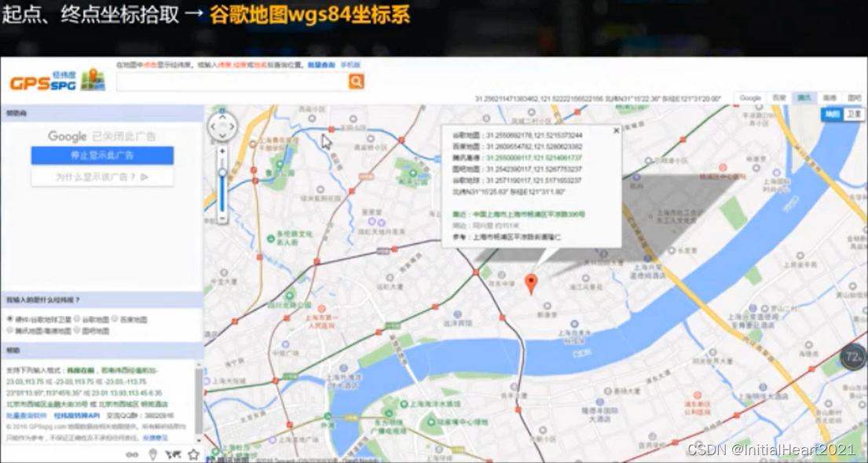
Task: Open the 批量查询 link above the search box
Action: coord(321,64)
